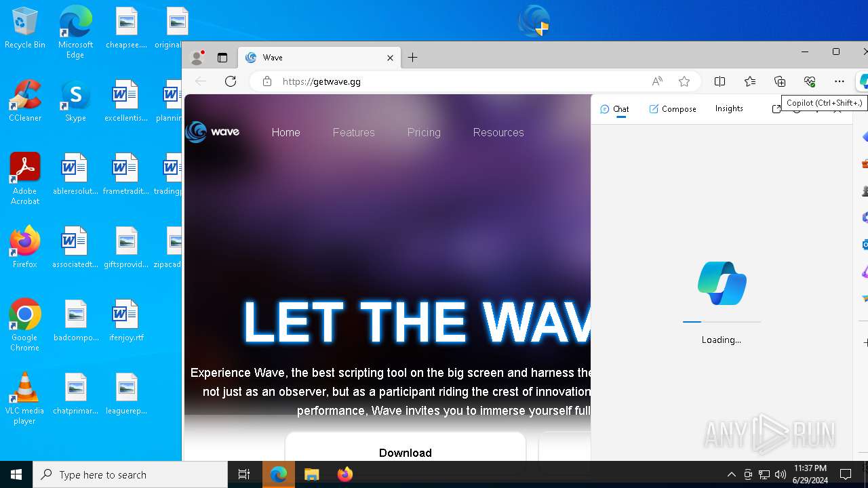Open the tab actions menu icon
Viewport: 868px width, 488px height.
pos(222,58)
